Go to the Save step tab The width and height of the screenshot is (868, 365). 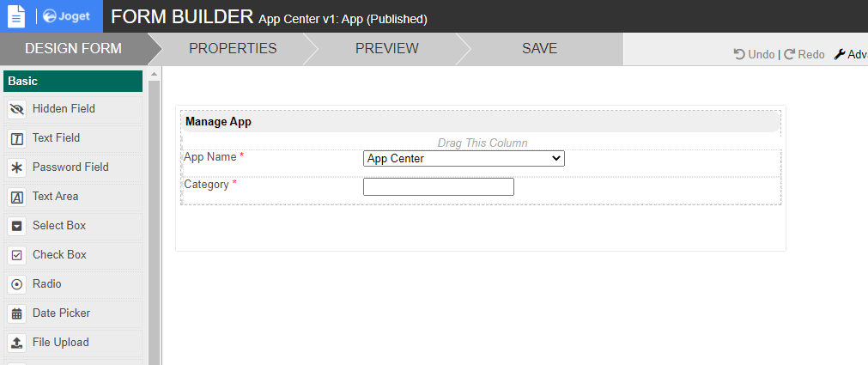[539, 48]
